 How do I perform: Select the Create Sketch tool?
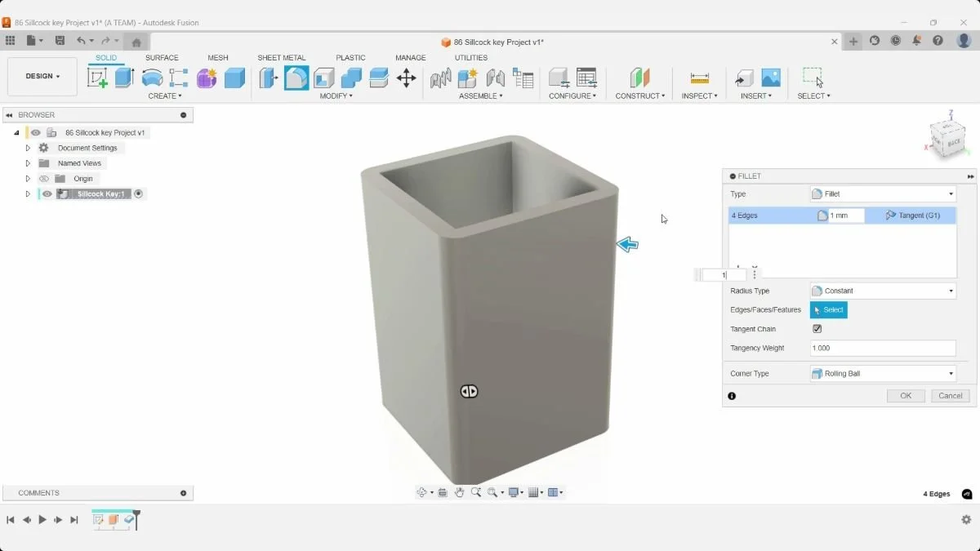[x=97, y=78]
